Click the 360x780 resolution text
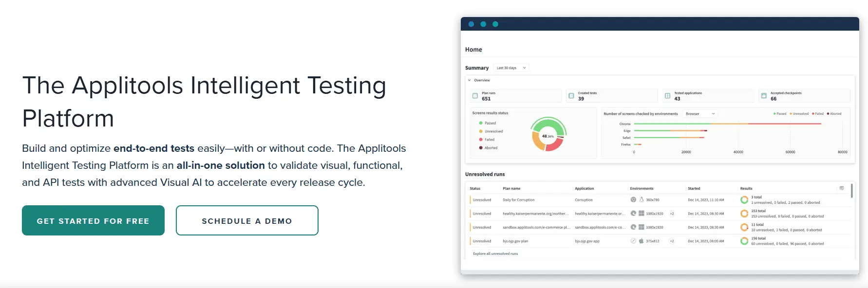868x288 pixels. (653, 200)
